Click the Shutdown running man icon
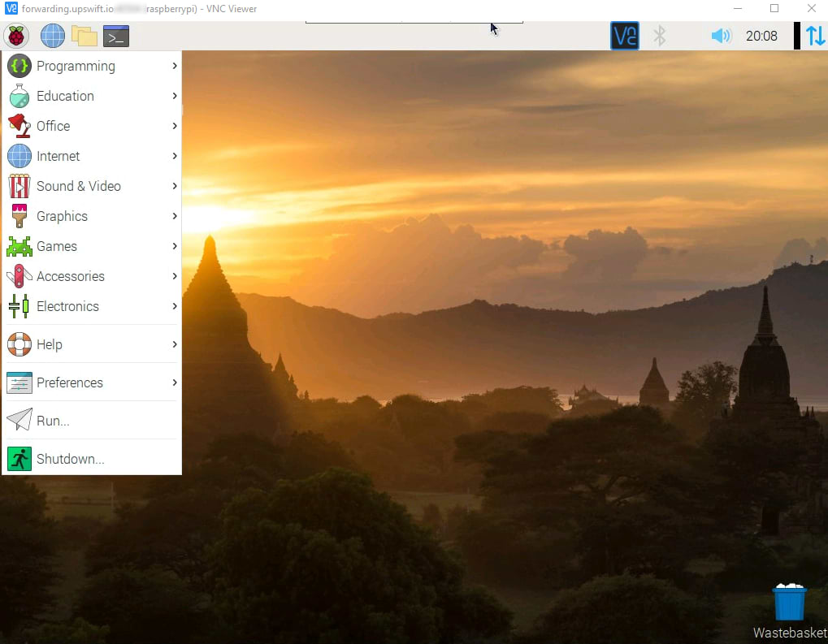 point(19,459)
